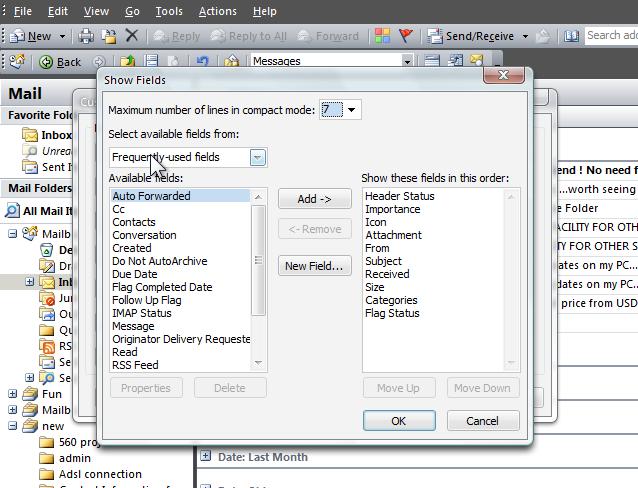Open the Go menu

point(132,11)
